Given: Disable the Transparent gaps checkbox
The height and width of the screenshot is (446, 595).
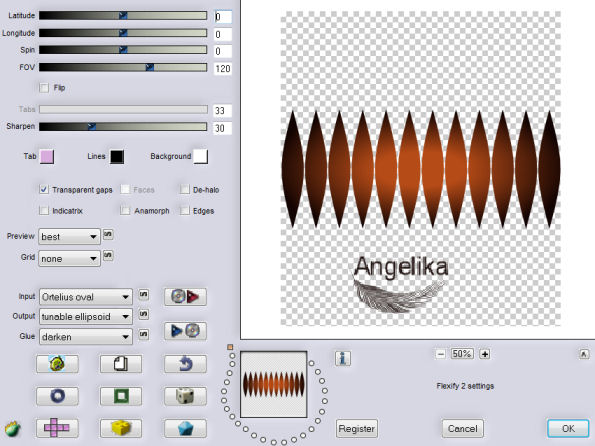Looking at the screenshot, I should [44, 189].
